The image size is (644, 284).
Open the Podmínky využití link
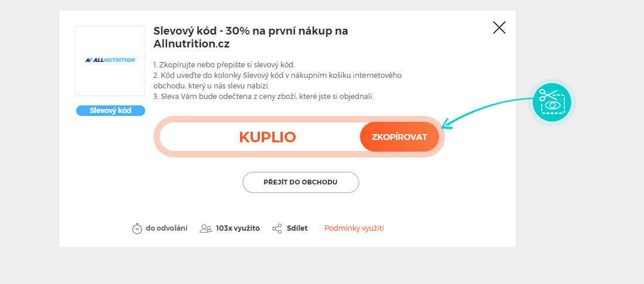(x=354, y=228)
